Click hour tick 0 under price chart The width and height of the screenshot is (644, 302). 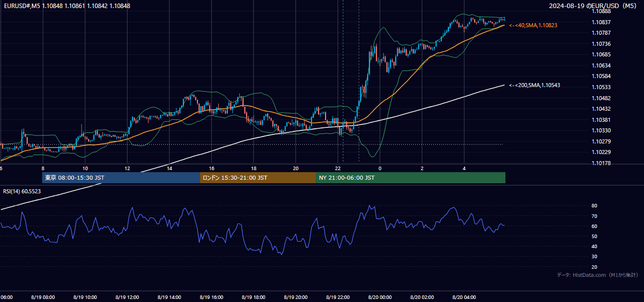[x=380, y=169]
